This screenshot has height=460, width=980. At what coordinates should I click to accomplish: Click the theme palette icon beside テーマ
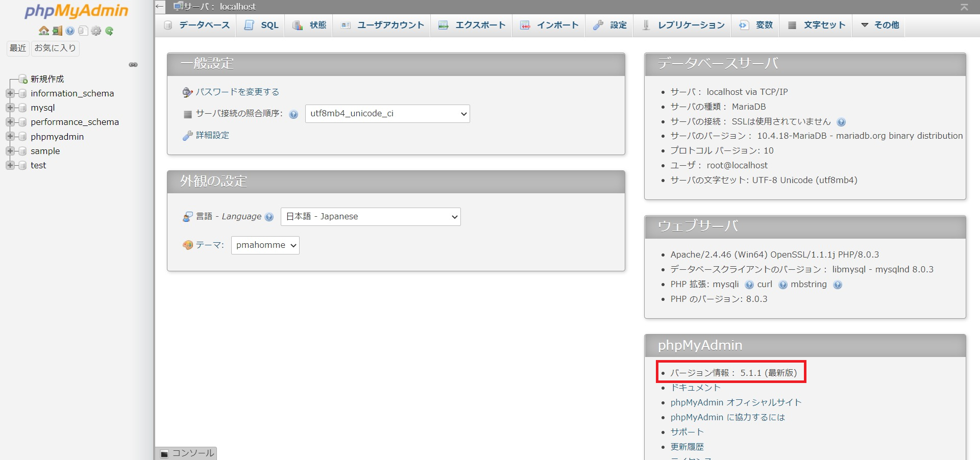click(187, 245)
